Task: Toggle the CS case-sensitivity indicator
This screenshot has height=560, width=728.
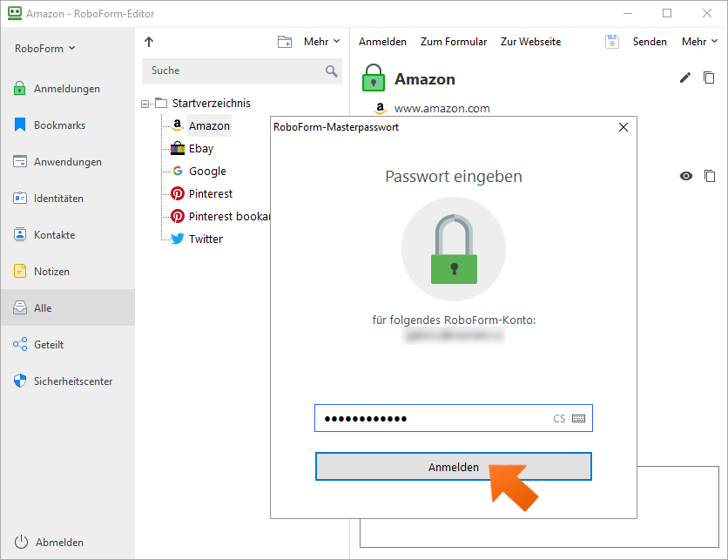Action: tap(559, 418)
